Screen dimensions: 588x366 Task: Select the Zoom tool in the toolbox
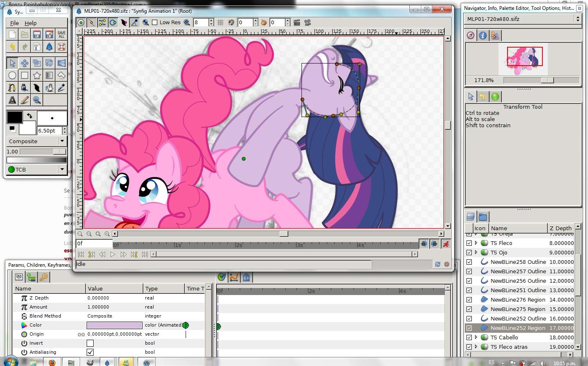(37, 100)
